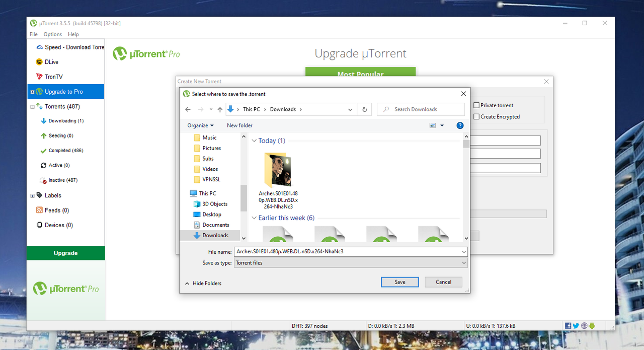Click the 3D Objects cube icon
The width and height of the screenshot is (644, 350).
pos(197,204)
